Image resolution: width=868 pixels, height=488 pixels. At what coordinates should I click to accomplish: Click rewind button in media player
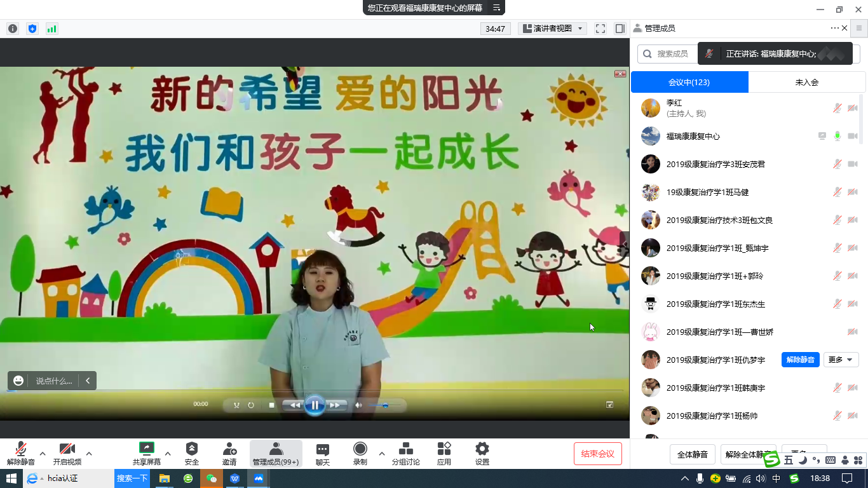pos(293,405)
